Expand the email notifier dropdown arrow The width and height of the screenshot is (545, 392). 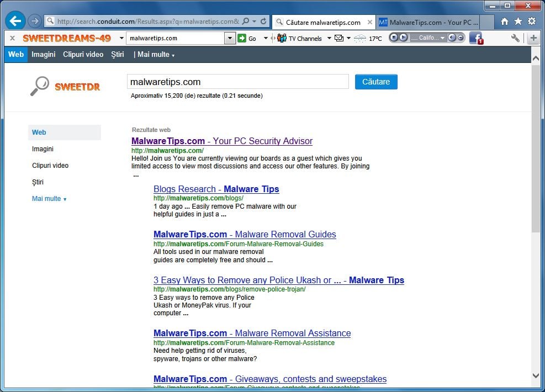(x=348, y=38)
